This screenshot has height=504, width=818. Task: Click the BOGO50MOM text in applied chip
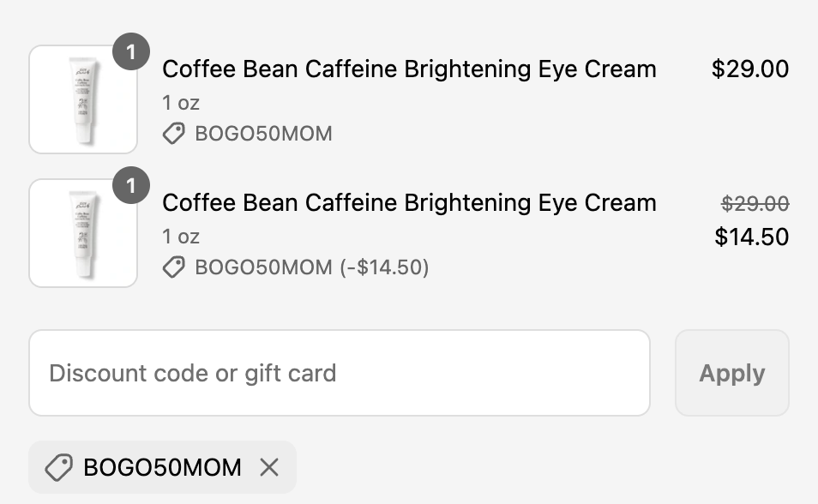(x=162, y=467)
